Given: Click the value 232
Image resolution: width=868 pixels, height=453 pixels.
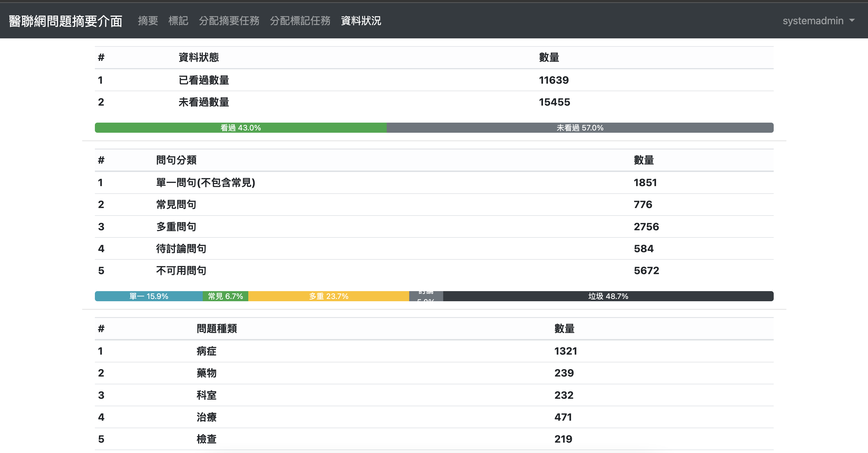Looking at the screenshot, I should click(x=564, y=395).
